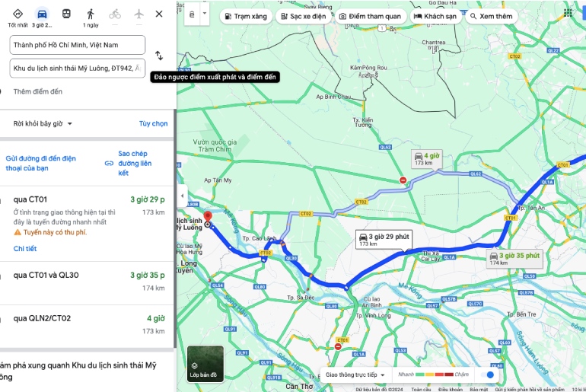Expand the 'Giao thông trực tiếp' dropdown
This screenshot has height=392, width=586.
pos(355,374)
